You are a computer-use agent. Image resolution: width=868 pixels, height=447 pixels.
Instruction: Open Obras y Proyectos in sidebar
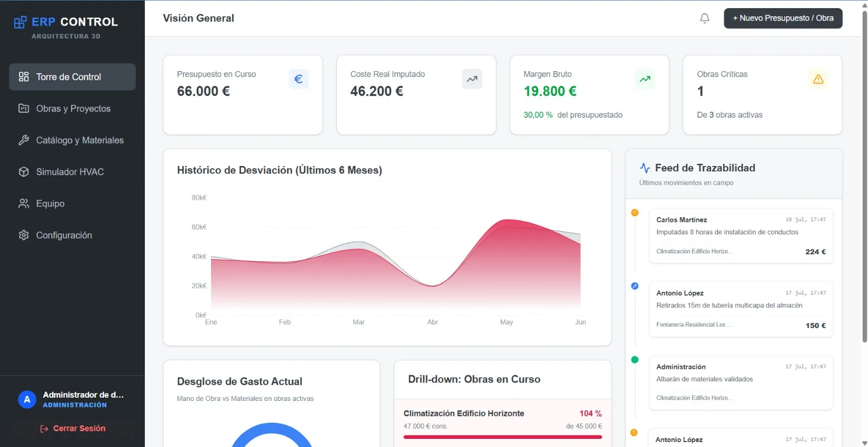[x=72, y=108]
